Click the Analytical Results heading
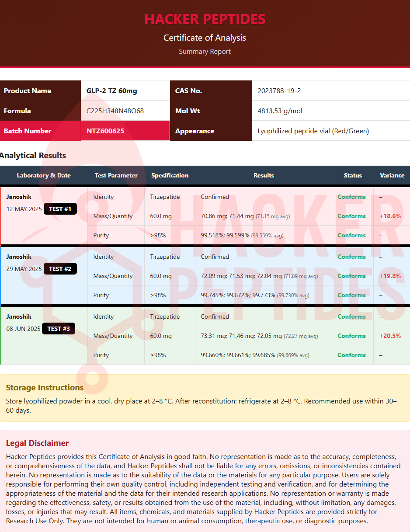The height and width of the screenshot is (532, 410). (33, 156)
